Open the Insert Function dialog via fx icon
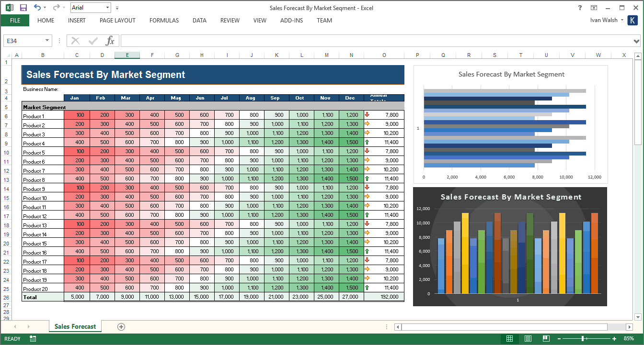 [109, 40]
